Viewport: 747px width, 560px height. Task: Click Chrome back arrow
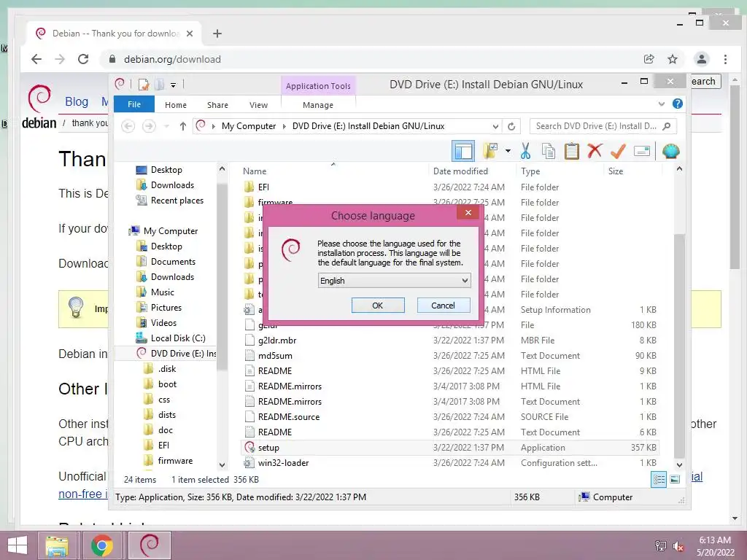(x=36, y=59)
